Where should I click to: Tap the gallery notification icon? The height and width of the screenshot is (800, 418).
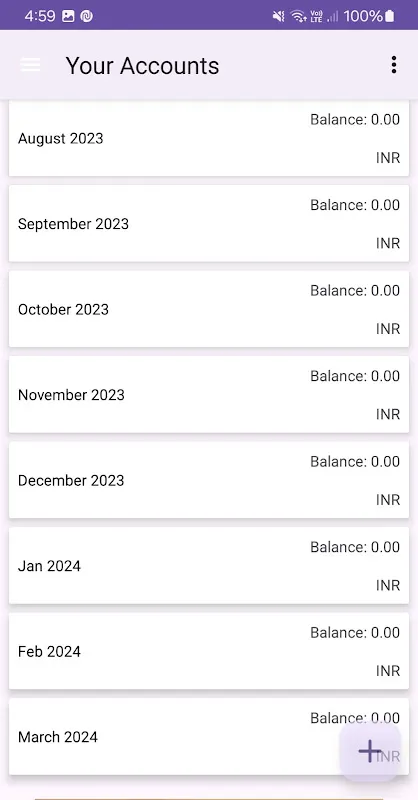68,16
